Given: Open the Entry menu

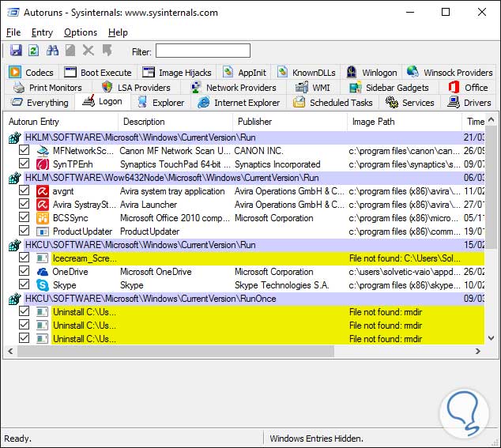Looking at the screenshot, I should point(42,32).
